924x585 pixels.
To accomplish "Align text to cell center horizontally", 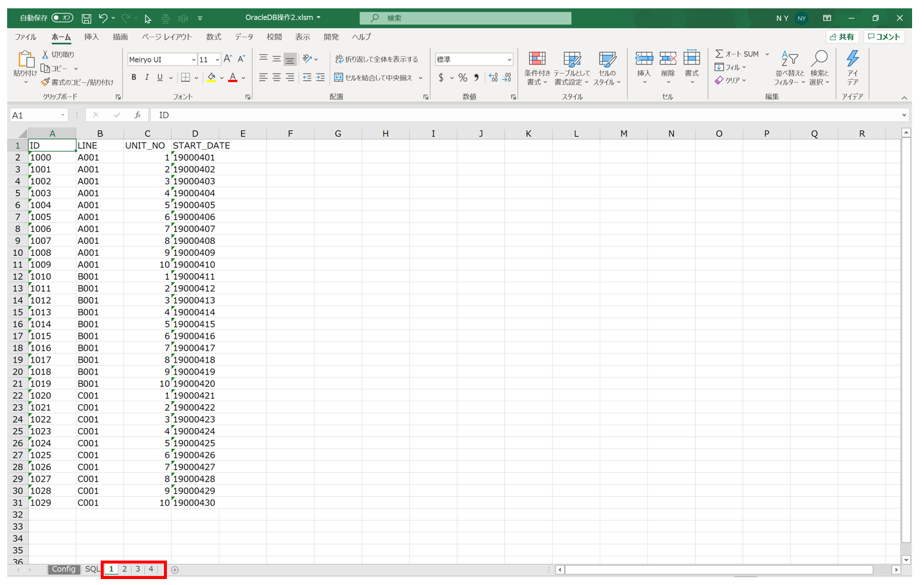I will pos(277,78).
